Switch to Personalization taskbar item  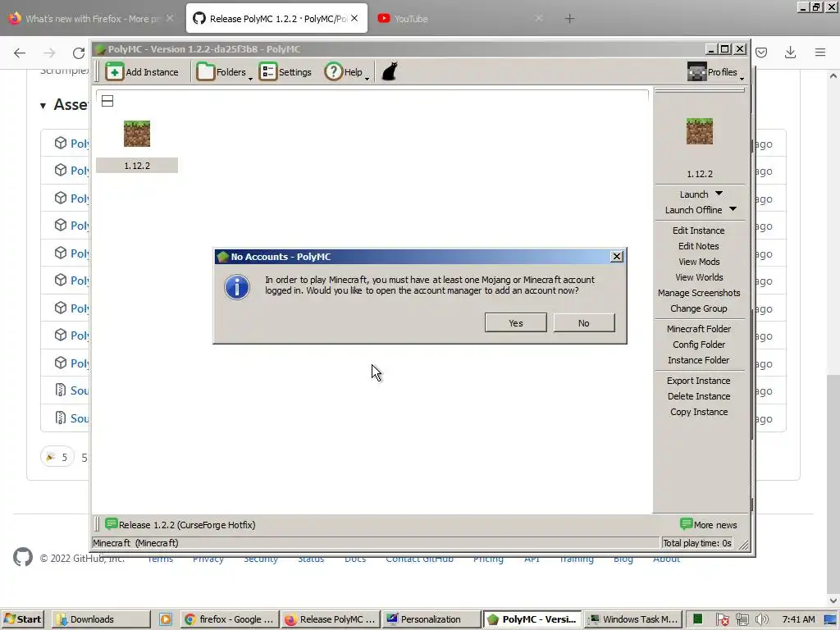[431, 619]
